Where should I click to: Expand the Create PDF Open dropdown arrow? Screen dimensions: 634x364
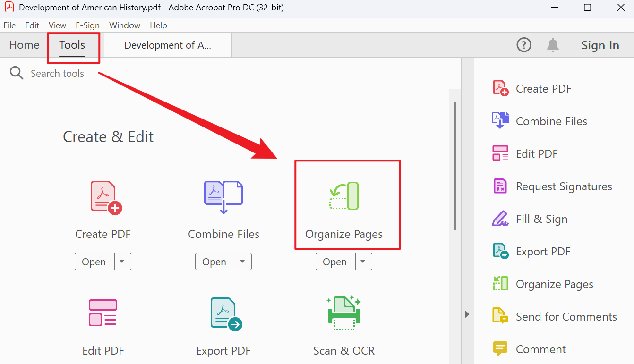click(122, 262)
